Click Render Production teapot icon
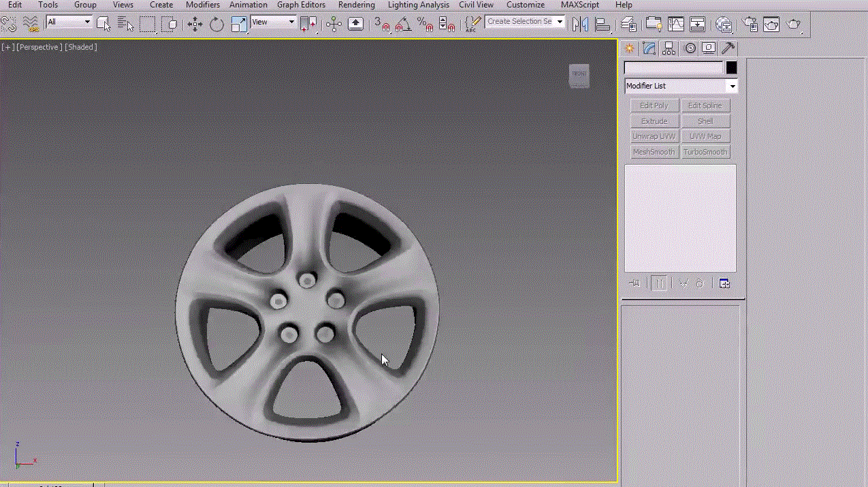The image size is (868, 487). (794, 25)
